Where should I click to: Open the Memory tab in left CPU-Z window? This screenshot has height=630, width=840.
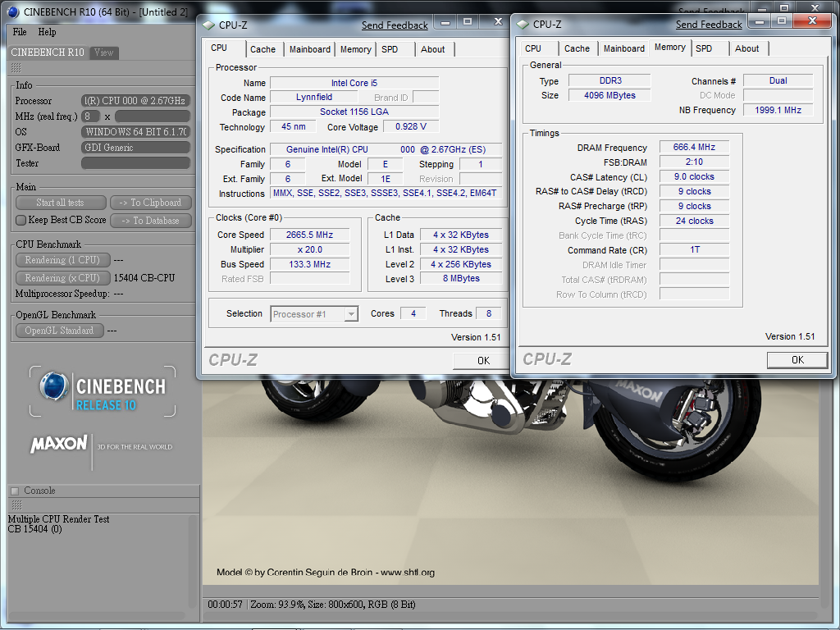point(356,49)
